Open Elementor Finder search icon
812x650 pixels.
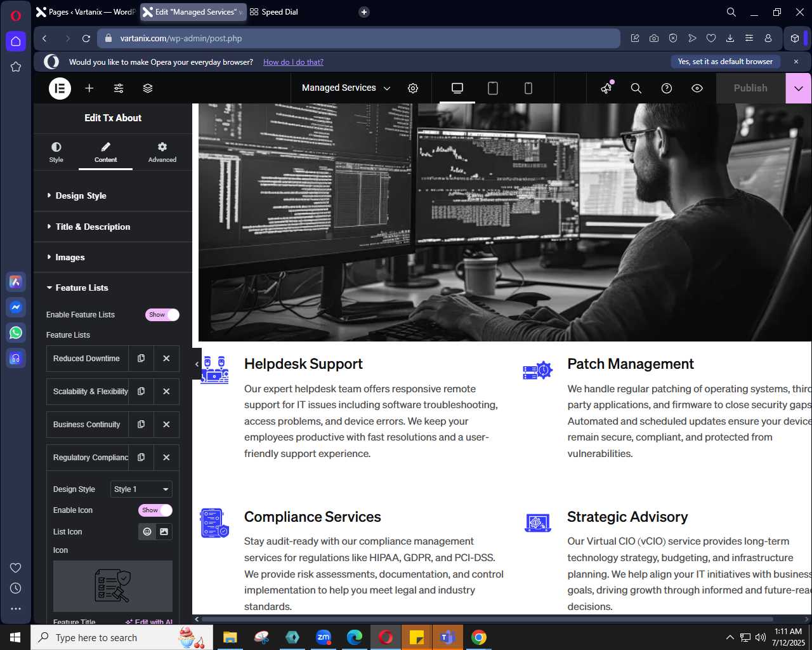pyautogui.click(x=636, y=88)
